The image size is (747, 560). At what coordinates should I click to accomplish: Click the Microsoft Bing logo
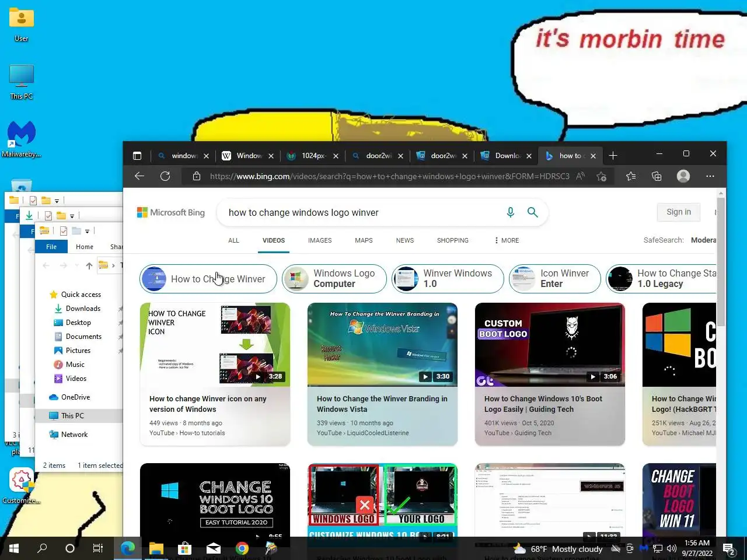171,212
